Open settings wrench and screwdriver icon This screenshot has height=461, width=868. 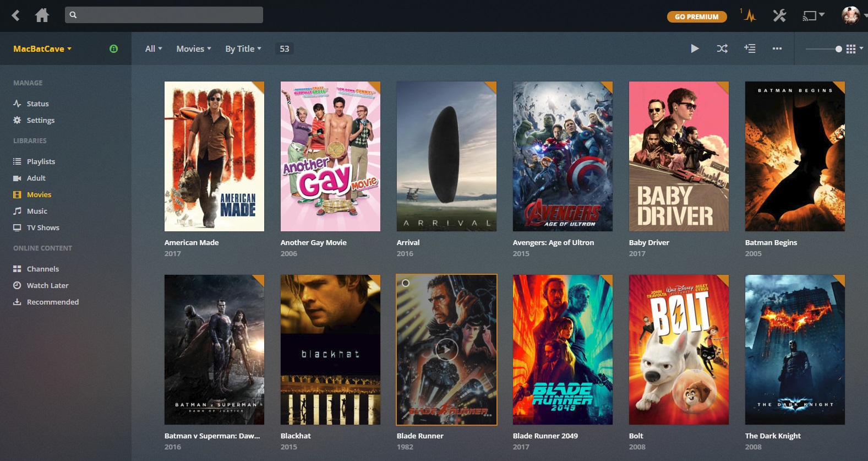pyautogui.click(x=779, y=15)
